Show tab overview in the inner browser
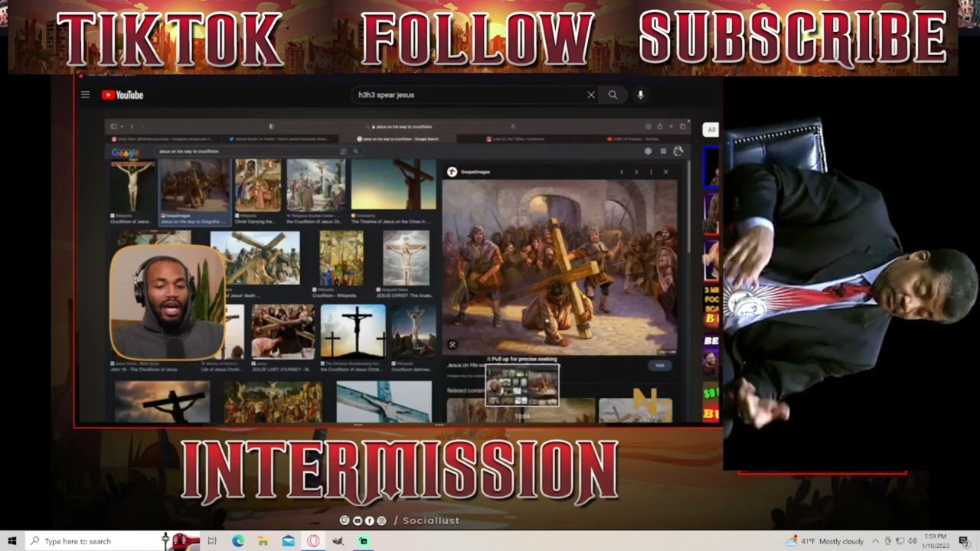980x551 pixels. [x=682, y=126]
